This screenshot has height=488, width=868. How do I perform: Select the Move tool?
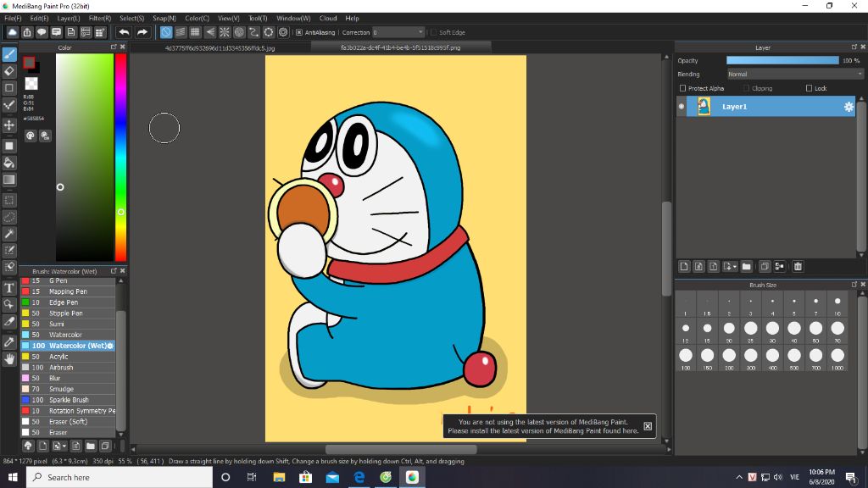pyautogui.click(x=9, y=125)
